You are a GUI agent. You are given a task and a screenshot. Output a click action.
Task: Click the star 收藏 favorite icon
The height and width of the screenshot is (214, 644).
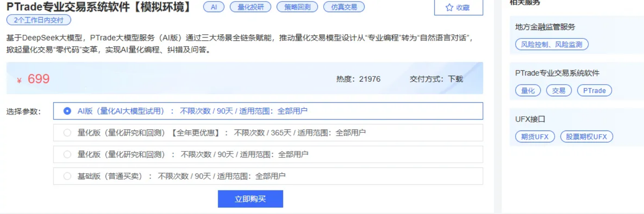(x=449, y=8)
